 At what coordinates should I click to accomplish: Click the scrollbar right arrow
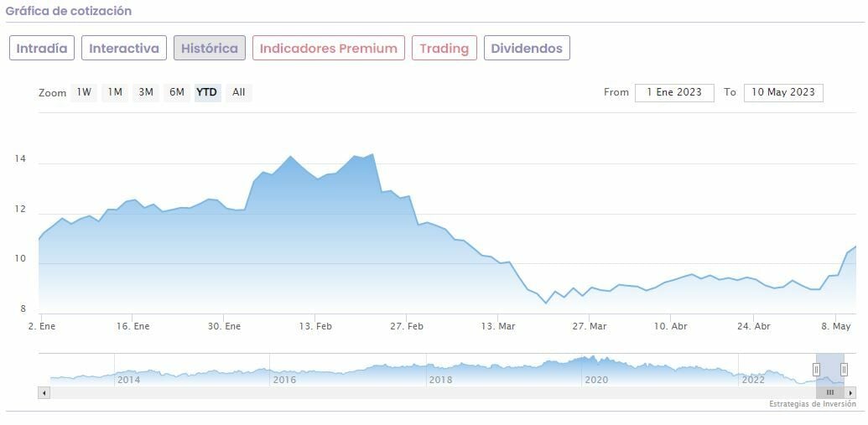(x=850, y=392)
